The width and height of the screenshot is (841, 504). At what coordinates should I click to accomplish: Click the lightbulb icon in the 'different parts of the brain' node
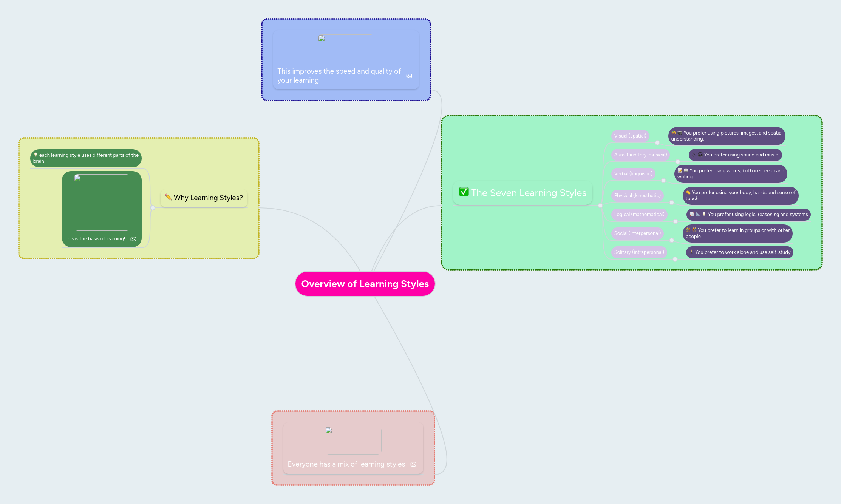(36, 155)
